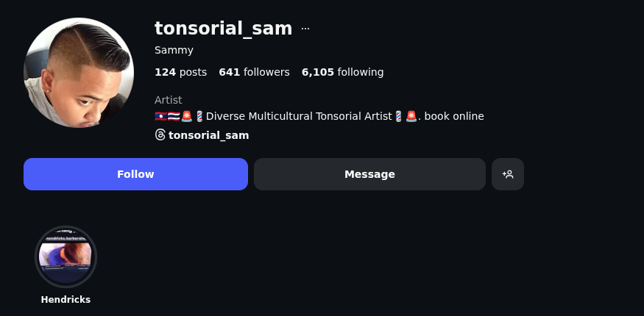Click the siren emoji right after the flags
The width and height of the screenshot is (644, 316).
point(187,116)
